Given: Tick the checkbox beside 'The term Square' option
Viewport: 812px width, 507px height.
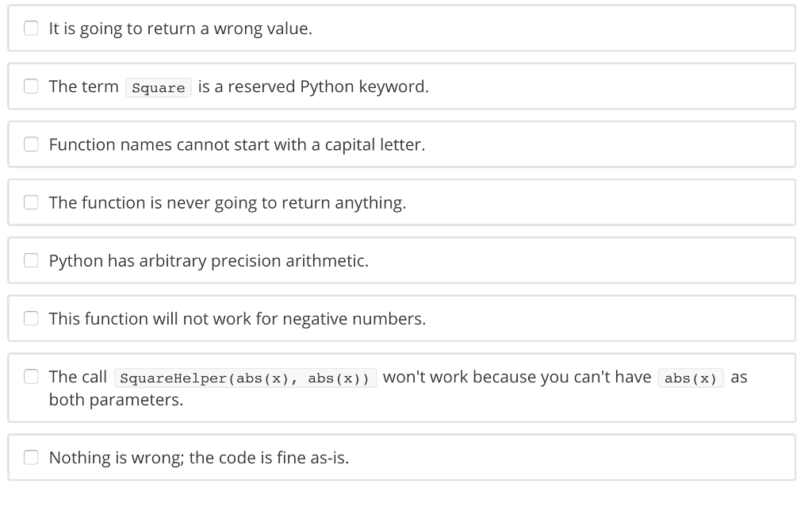Looking at the screenshot, I should coord(31,86).
